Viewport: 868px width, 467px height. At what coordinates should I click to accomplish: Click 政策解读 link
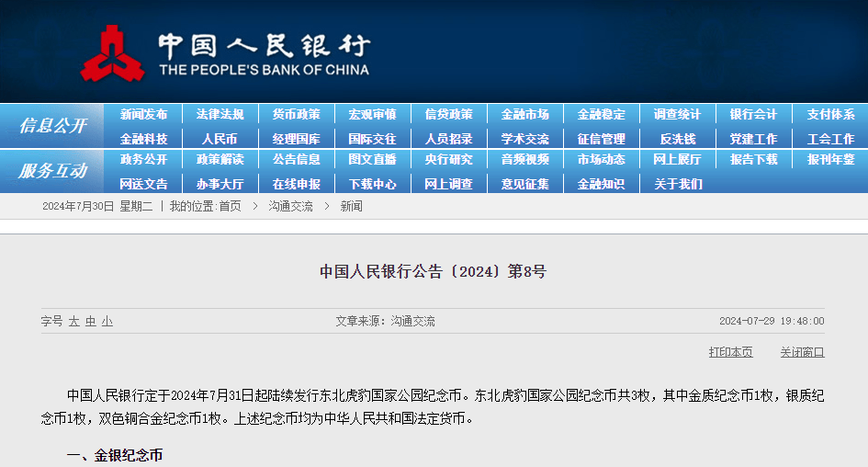(x=220, y=160)
